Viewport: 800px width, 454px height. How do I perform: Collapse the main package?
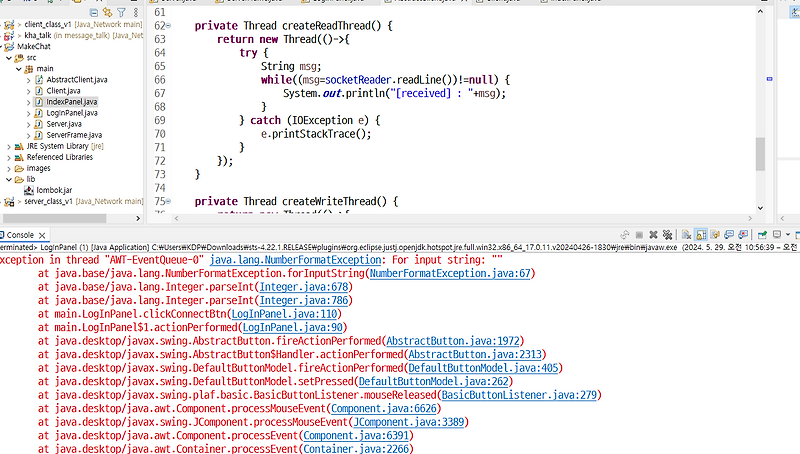pyautogui.click(x=19, y=69)
